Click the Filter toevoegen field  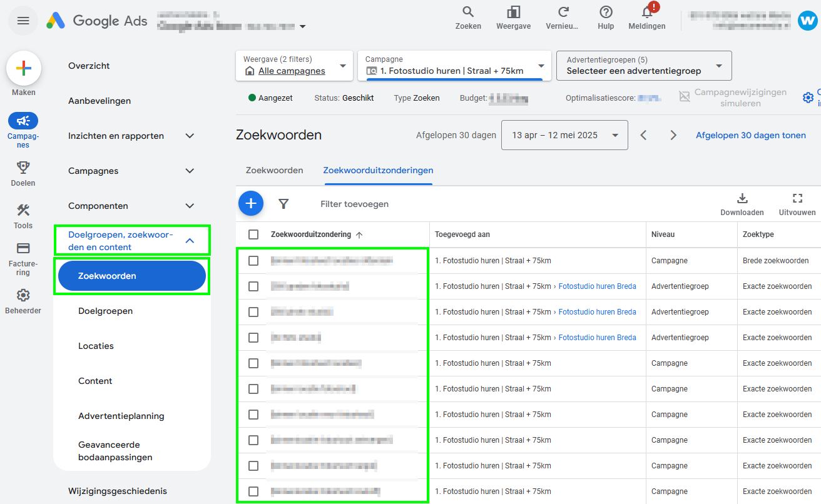click(354, 204)
